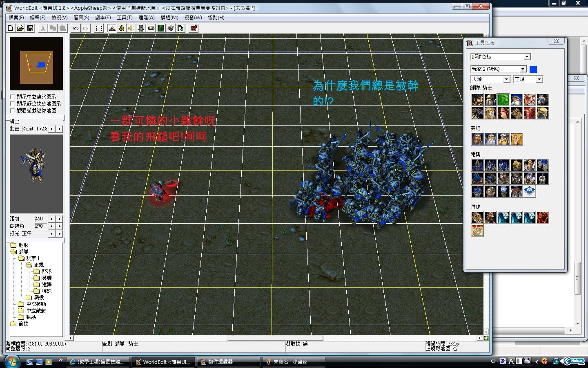
Task: Open the Object manager cube icon
Action: click(x=171, y=28)
